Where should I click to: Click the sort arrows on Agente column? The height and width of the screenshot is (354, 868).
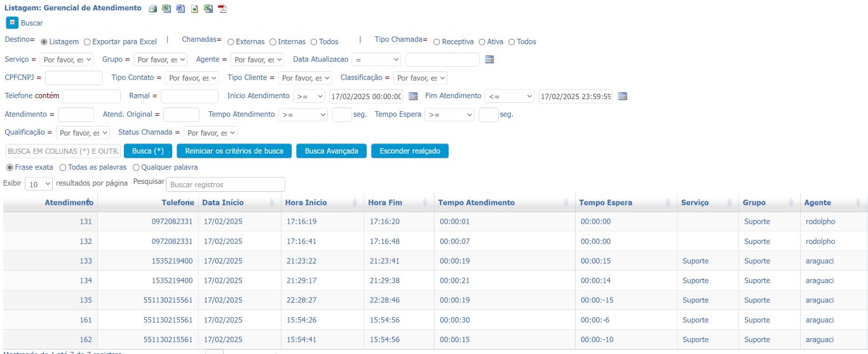(x=858, y=203)
